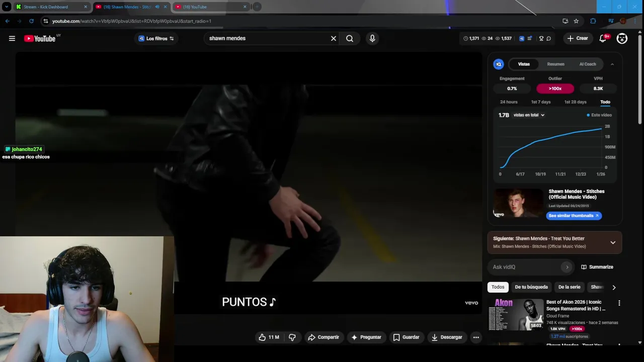The width and height of the screenshot is (644, 362).
Task: Open the account avatar menu
Action: click(622, 38)
